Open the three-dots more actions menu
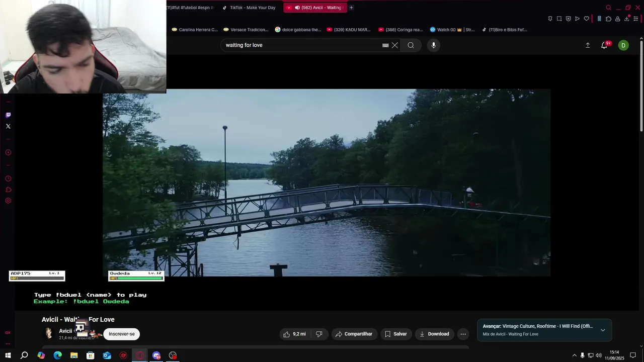Screen dimensions: 644x362 (x=463, y=334)
